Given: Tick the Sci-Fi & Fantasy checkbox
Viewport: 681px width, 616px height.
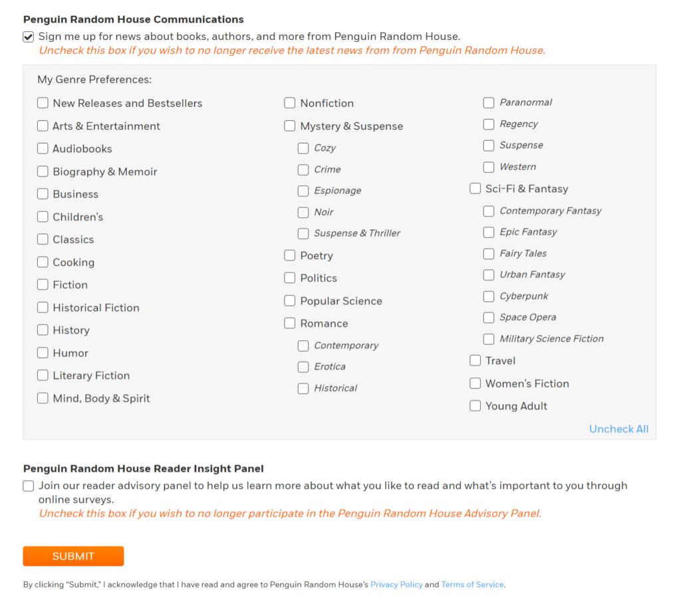Looking at the screenshot, I should [x=475, y=189].
